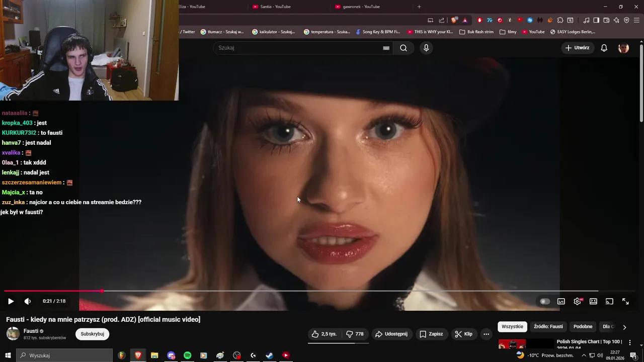Image resolution: width=644 pixels, height=362 pixels.
Task: Select the Źródło: Fausti chip
Action: click(548, 327)
